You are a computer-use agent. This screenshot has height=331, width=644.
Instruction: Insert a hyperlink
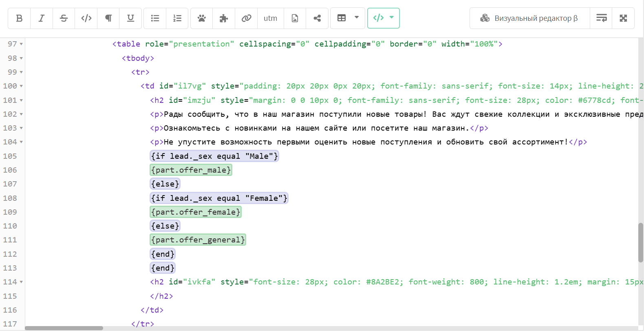point(246,18)
